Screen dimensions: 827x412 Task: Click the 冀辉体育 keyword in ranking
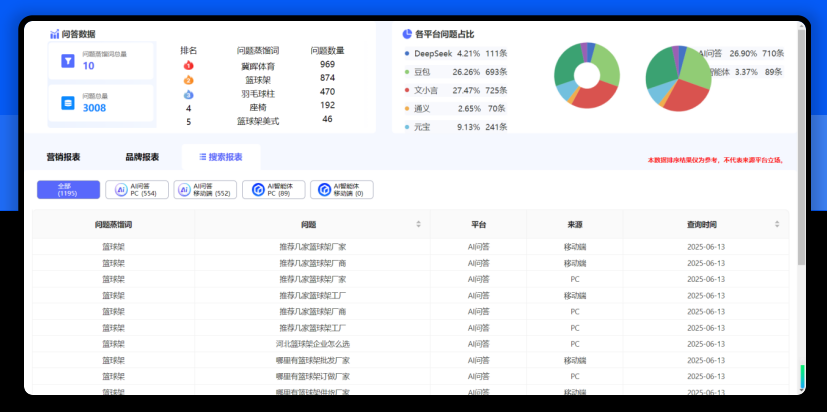coord(258,65)
